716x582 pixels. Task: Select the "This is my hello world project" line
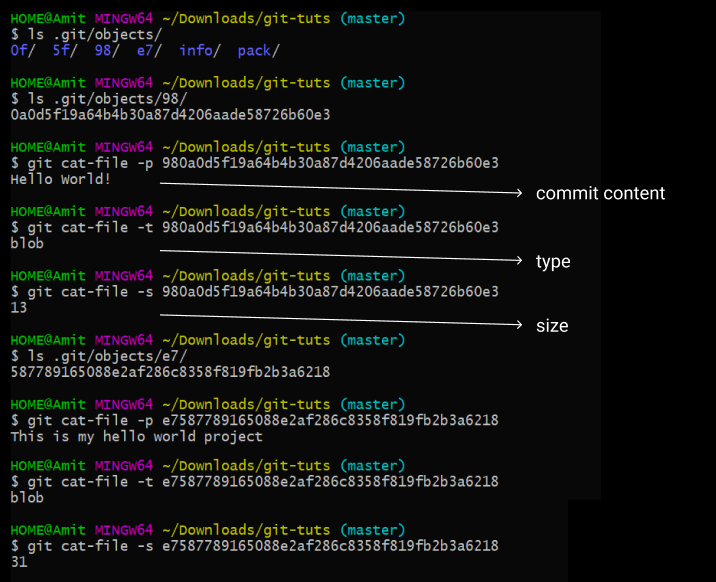(x=137, y=437)
